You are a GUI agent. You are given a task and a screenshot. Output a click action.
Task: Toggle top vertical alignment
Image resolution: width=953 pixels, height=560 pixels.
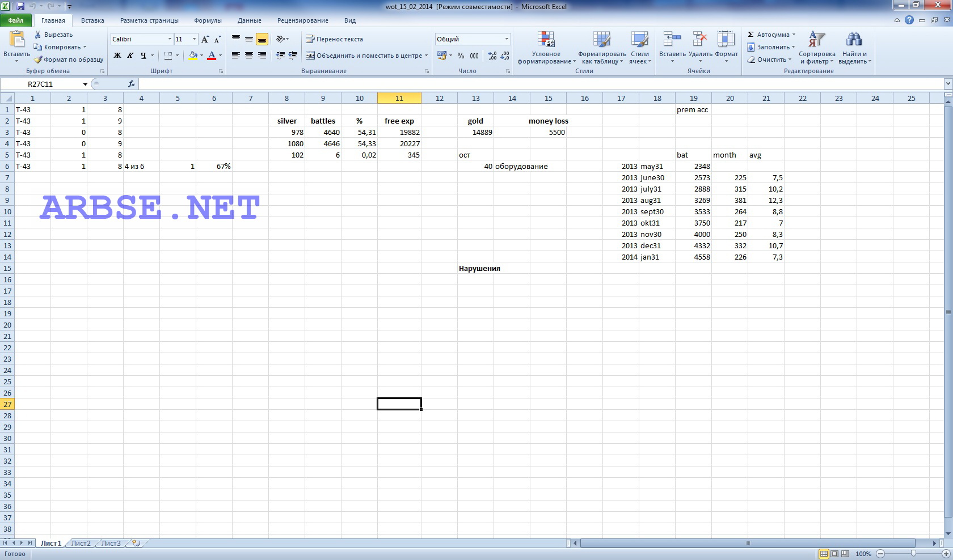tap(236, 39)
